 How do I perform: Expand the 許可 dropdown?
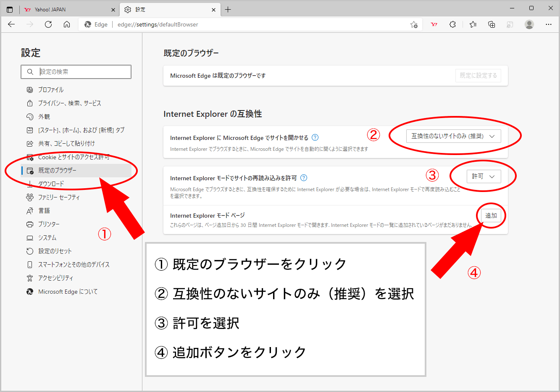(x=484, y=176)
